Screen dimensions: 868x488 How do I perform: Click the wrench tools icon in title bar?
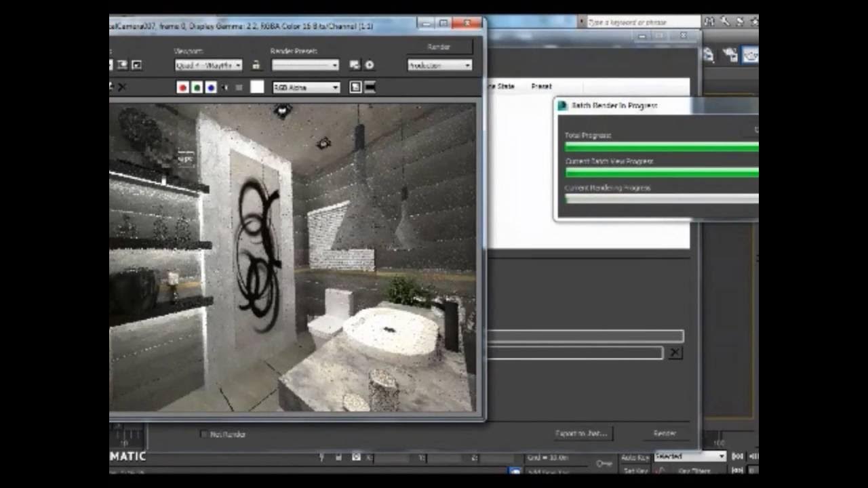pos(724,22)
